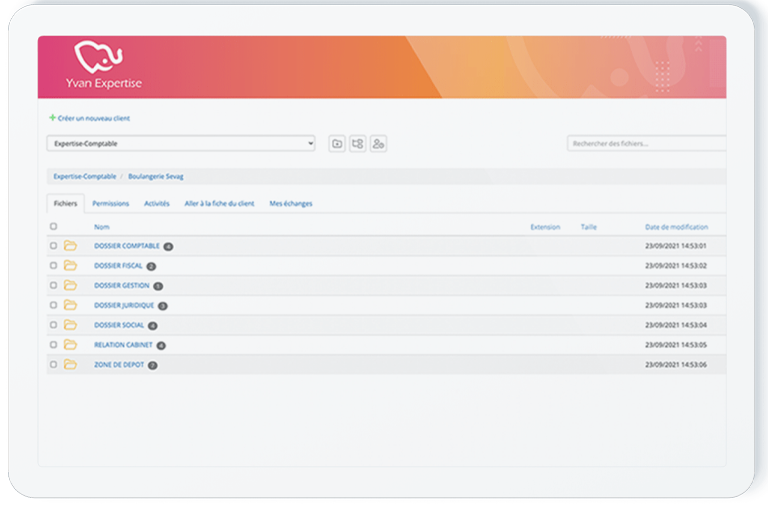Sort by the Taille column header
The height and width of the screenshot is (507, 768).
(589, 227)
